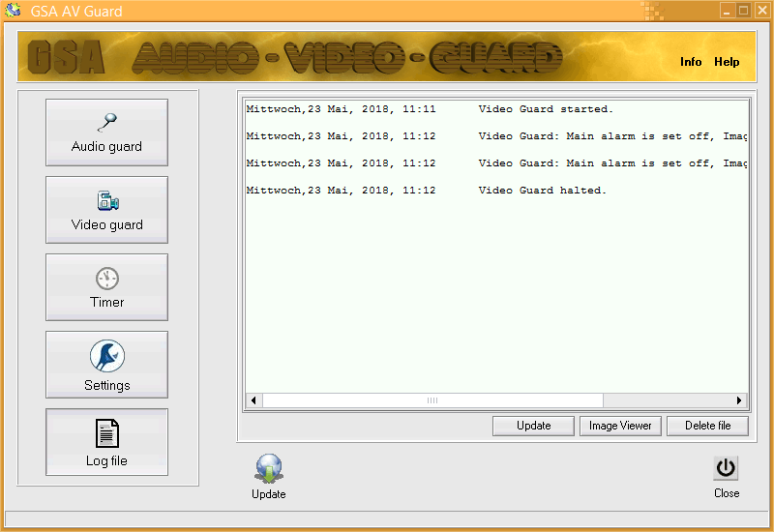This screenshot has width=774, height=532.
Task: Click the Delete file button
Action: tap(708, 426)
